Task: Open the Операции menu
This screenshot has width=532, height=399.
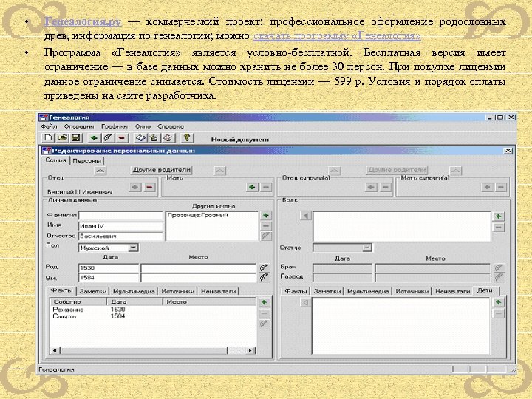Action: tap(79, 126)
